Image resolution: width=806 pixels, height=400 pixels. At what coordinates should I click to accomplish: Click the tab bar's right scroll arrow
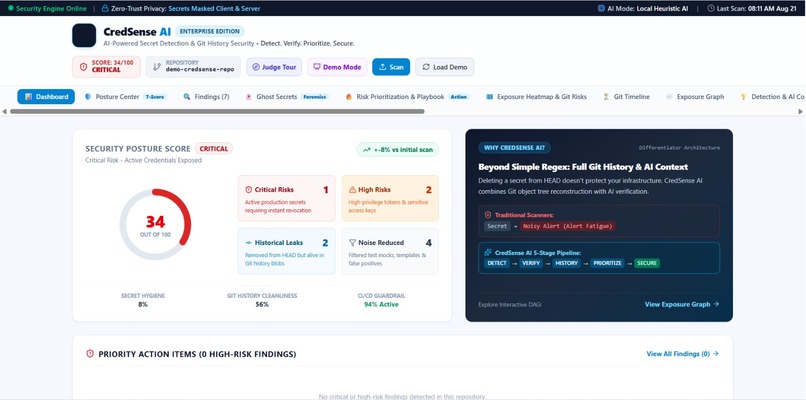(800, 112)
